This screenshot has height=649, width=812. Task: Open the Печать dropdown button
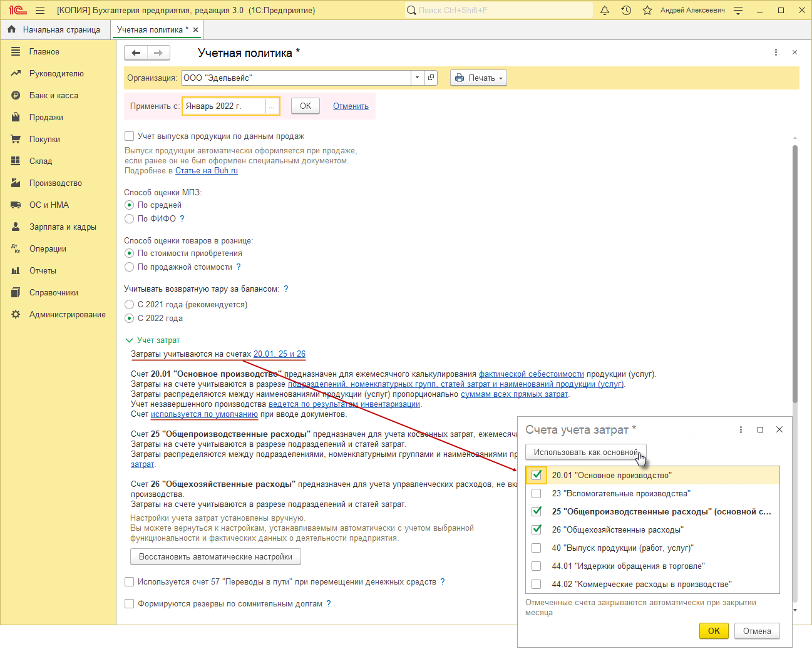(x=478, y=78)
